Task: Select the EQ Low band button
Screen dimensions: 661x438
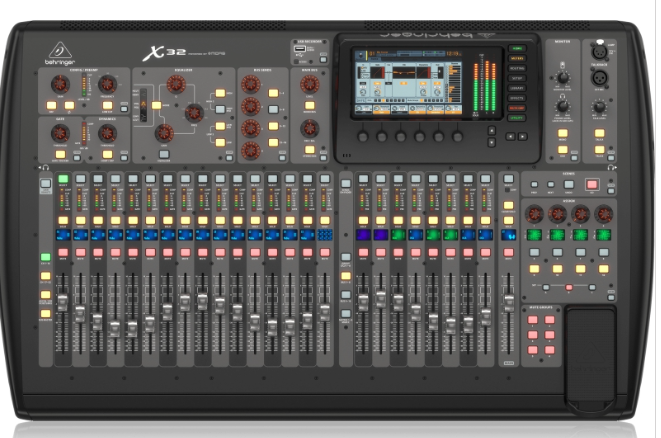Action: click(220, 142)
